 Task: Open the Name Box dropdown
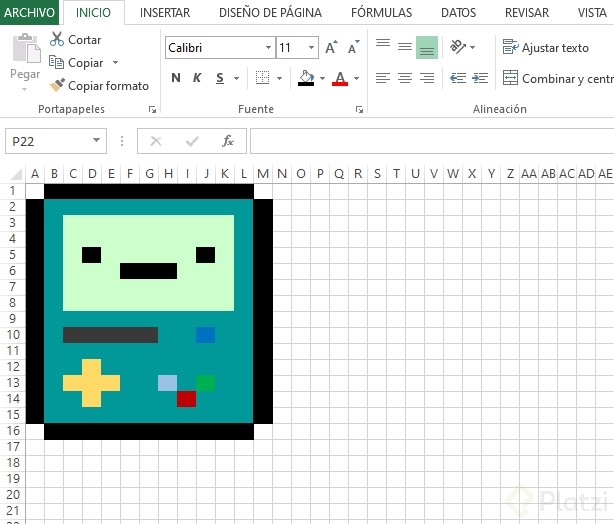(x=96, y=140)
